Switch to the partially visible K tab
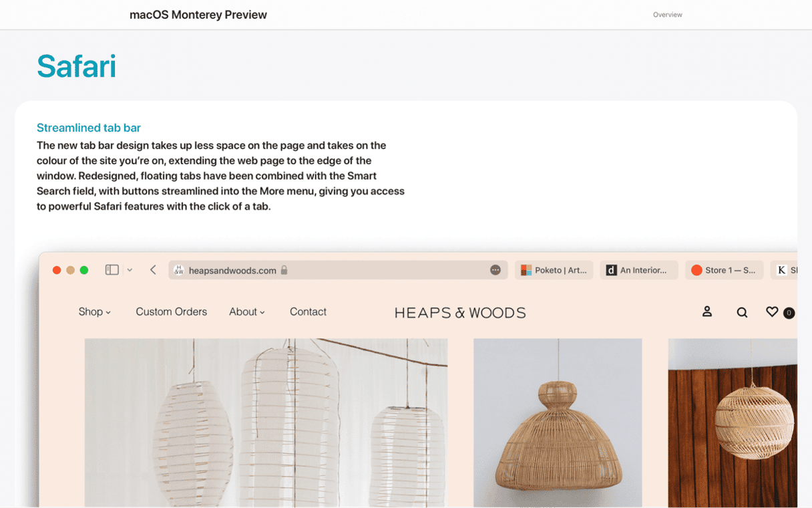 [x=784, y=270]
